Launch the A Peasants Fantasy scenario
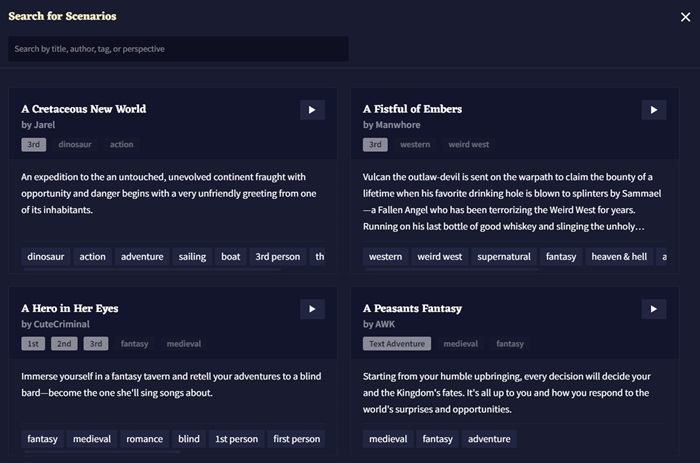The image size is (700, 463). pyautogui.click(x=654, y=310)
